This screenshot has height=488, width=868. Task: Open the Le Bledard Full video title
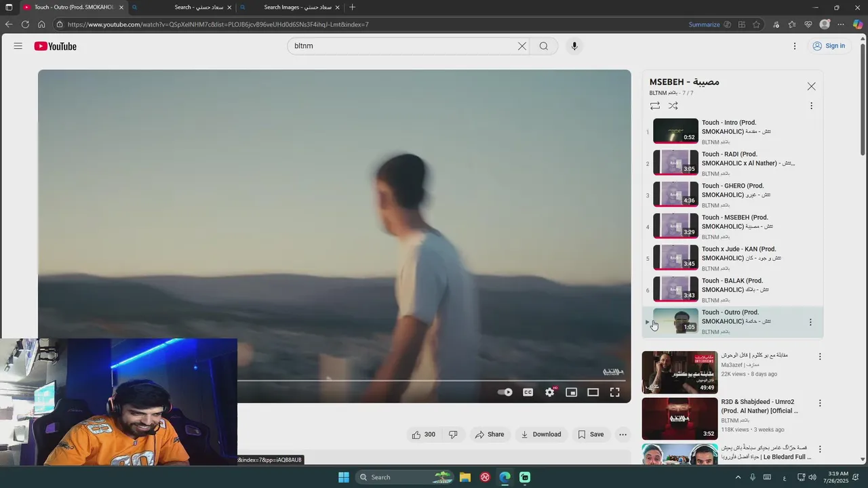766,453
